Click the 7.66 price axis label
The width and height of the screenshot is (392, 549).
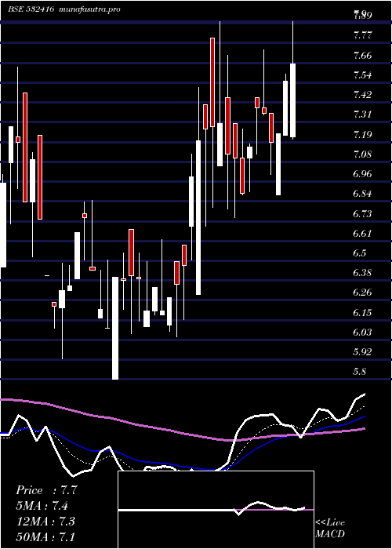(362, 56)
